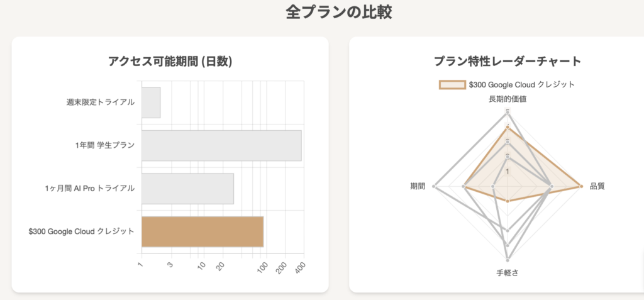Viewport: 644px width, 300px height.
Task: Click the orange 長期的価値 data point
Action: tap(508, 128)
